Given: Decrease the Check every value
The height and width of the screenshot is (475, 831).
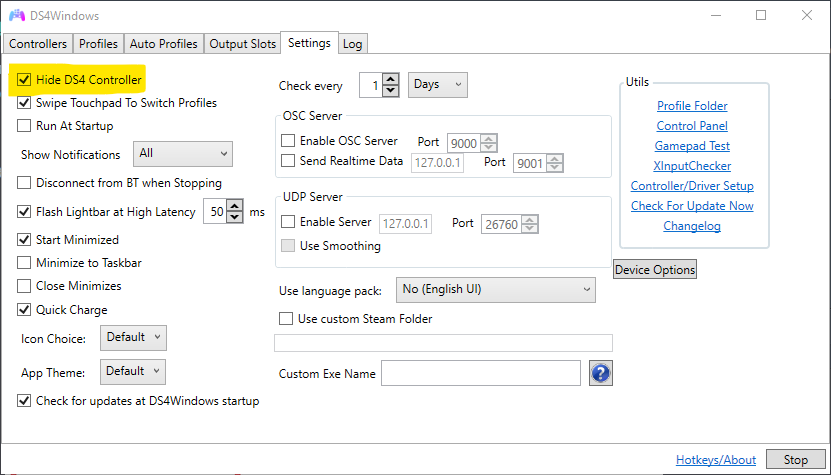Looking at the screenshot, I should [391, 91].
